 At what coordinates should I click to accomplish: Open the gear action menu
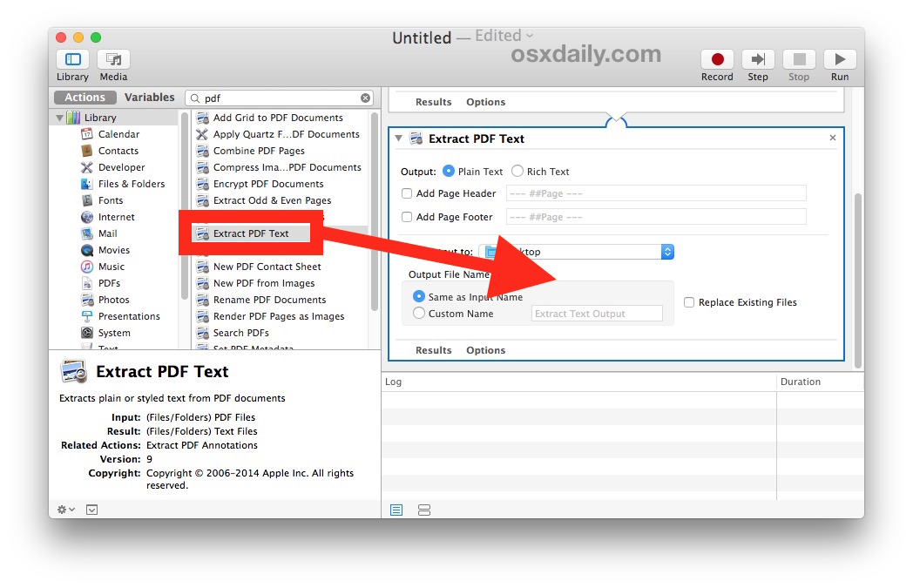pyautogui.click(x=66, y=510)
